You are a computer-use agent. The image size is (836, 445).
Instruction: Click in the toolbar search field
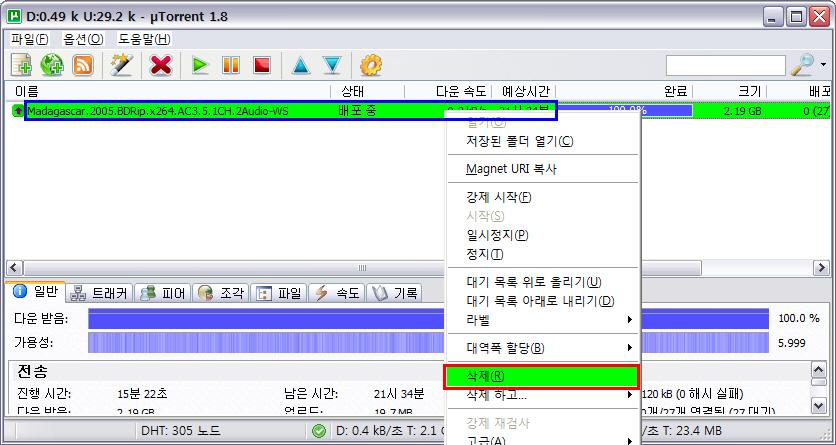pos(726,66)
